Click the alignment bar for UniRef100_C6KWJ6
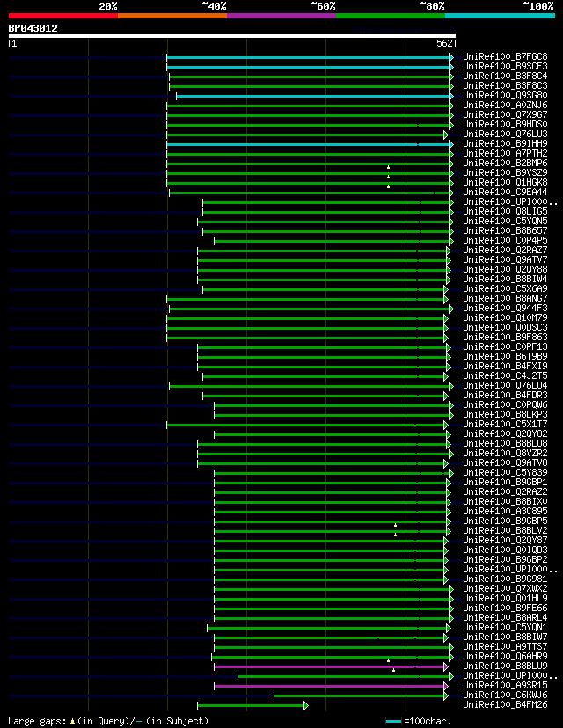Image resolution: width=563 pixels, height=728 pixels. [361, 696]
